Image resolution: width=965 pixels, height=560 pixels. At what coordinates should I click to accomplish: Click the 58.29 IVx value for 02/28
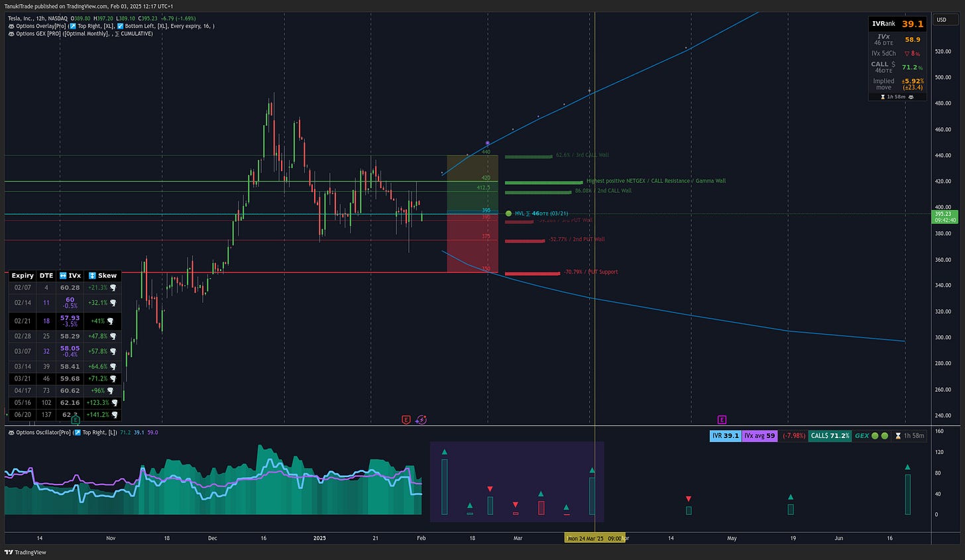click(x=70, y=337)
